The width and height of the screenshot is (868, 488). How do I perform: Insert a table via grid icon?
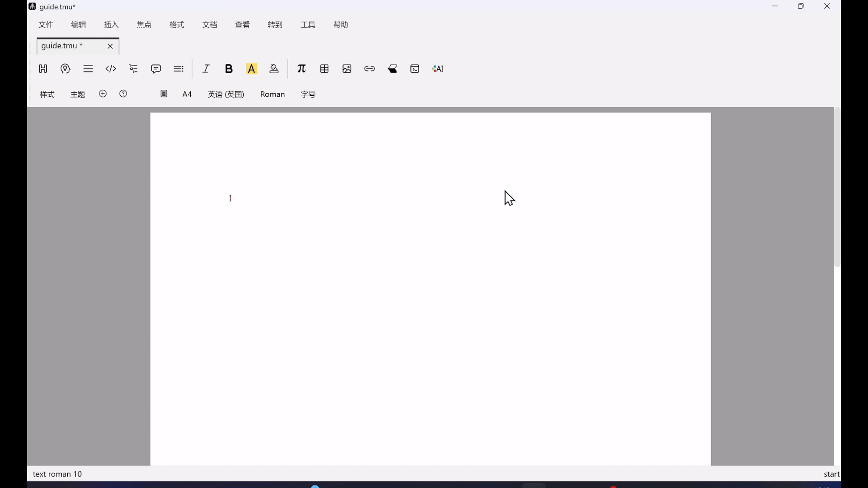point(324,69)
